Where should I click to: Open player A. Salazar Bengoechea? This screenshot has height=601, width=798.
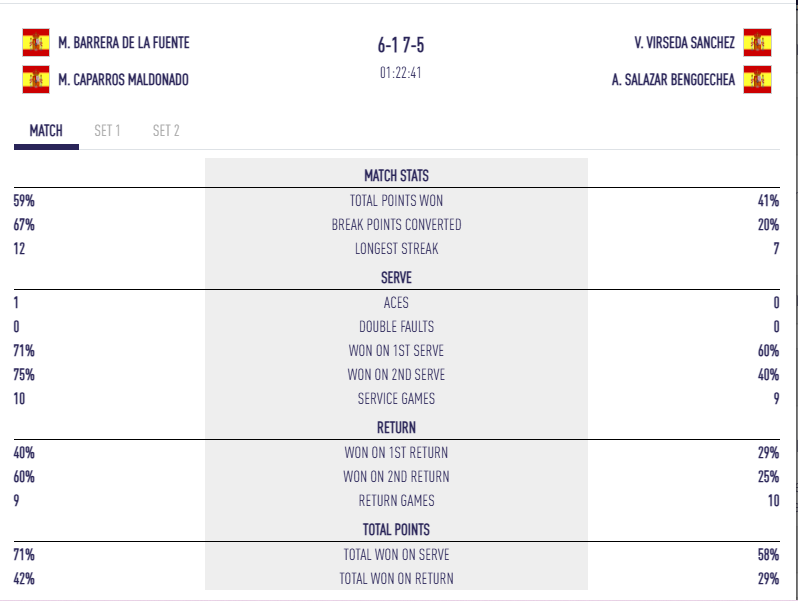pos(673,80)
